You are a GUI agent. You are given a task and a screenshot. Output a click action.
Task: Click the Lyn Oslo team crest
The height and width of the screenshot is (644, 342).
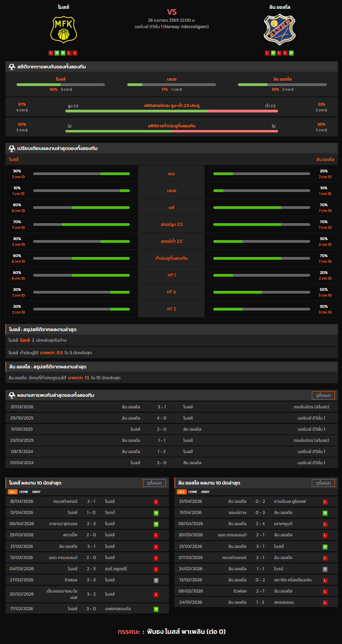279,30
